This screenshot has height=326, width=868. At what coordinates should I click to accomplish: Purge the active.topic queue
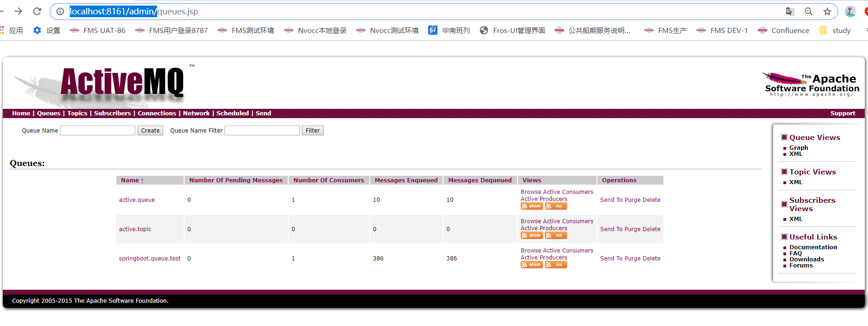[632, 229]
